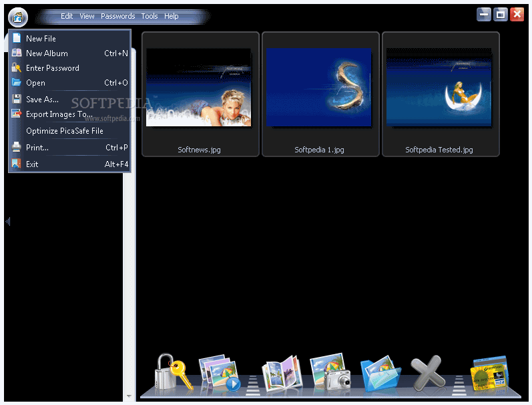The image size is (532, 405).
Task: Click the left dock separator grip
Action: (x=253, y=386)
